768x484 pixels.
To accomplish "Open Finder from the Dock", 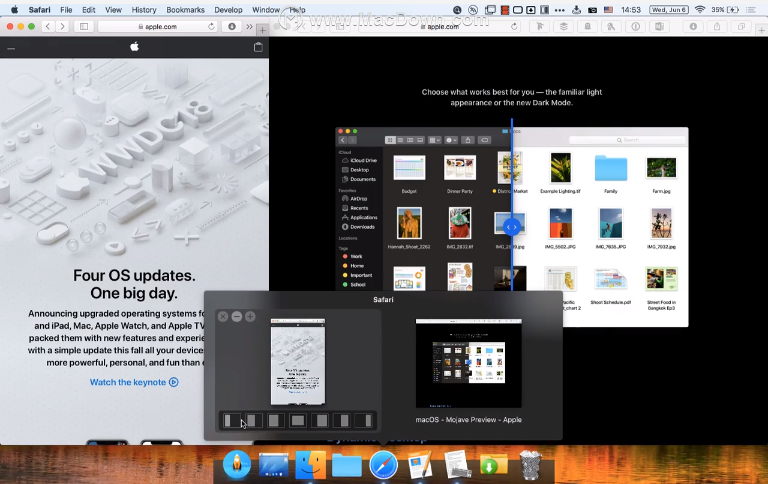I will 310,464.
